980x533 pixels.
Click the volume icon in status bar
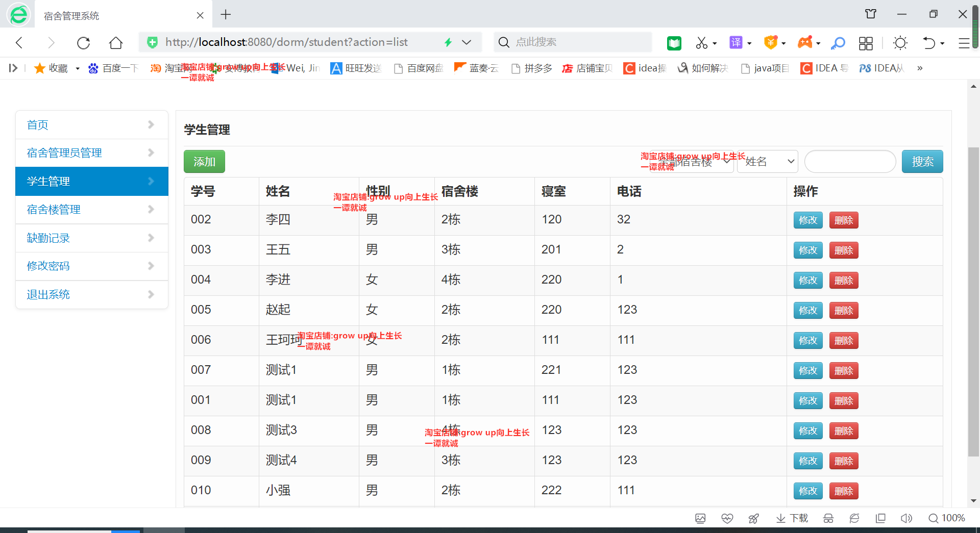[907, 518]
